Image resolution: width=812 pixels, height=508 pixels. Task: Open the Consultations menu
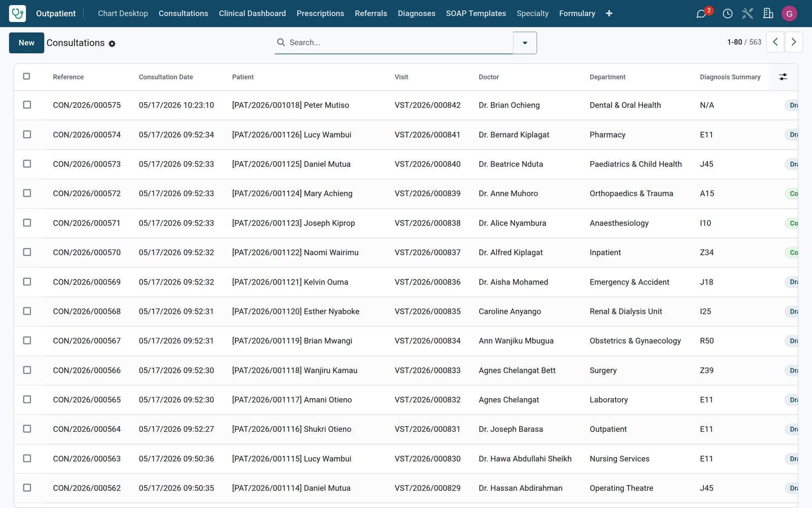coord(183,13)
